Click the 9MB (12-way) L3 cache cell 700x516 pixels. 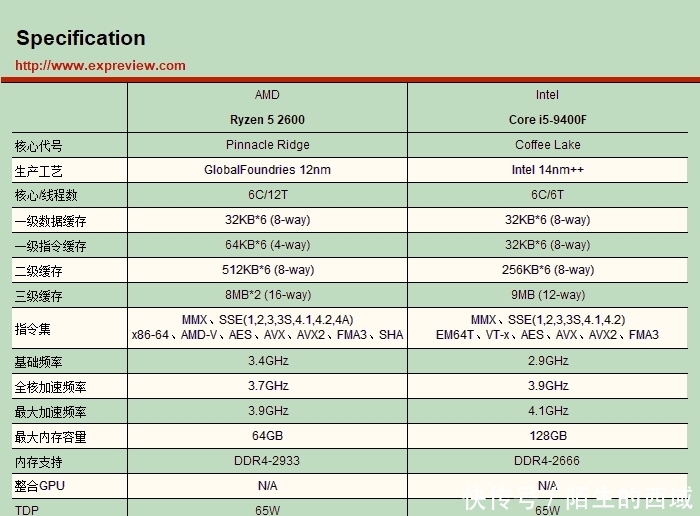[x=547, y=295]
